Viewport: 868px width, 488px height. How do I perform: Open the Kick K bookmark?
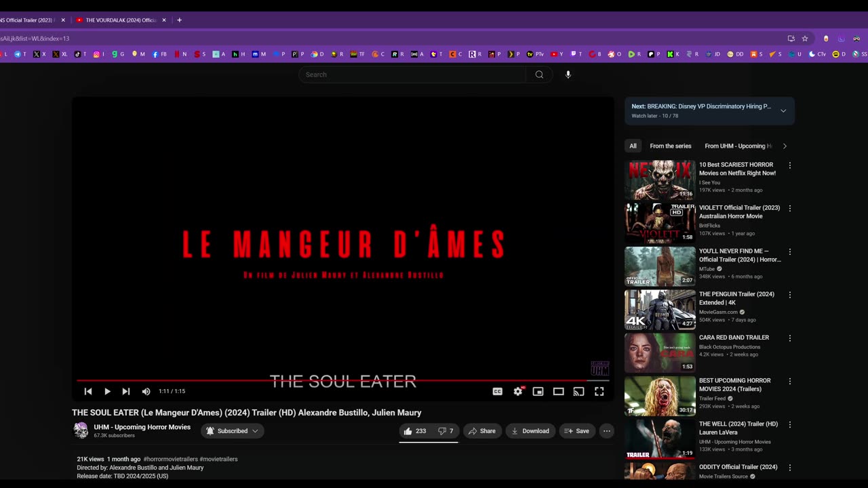pos(673,54)
